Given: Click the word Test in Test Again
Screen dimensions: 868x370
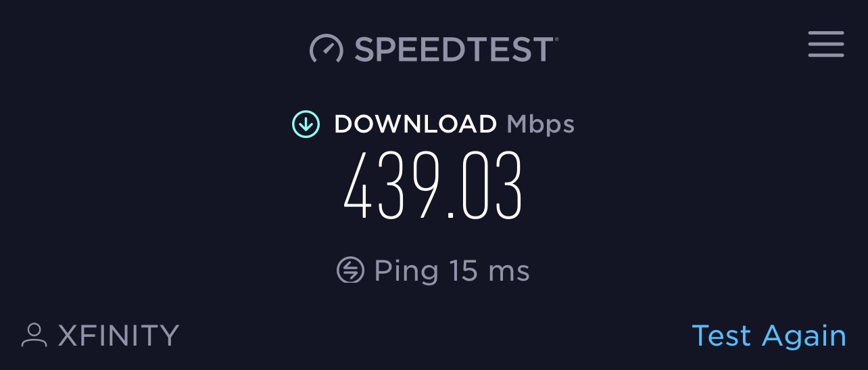Looking at the screenshot, I should [721, 336].
